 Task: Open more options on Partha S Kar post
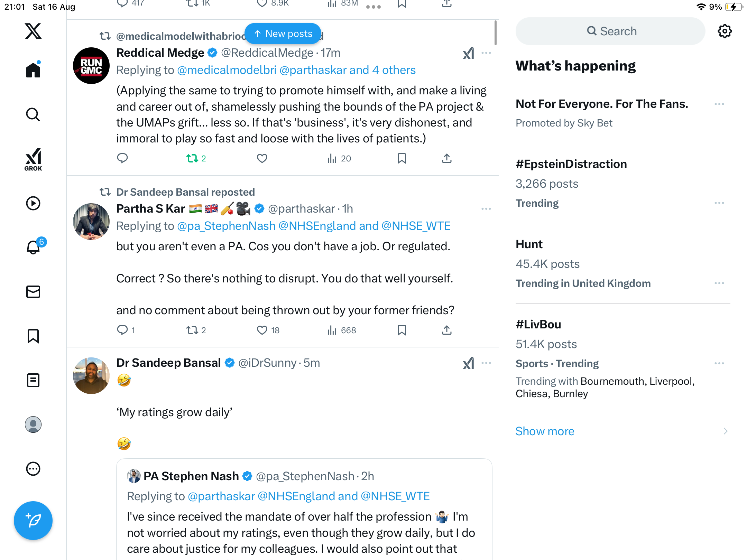pyautogui.click(x=486, y=209)
